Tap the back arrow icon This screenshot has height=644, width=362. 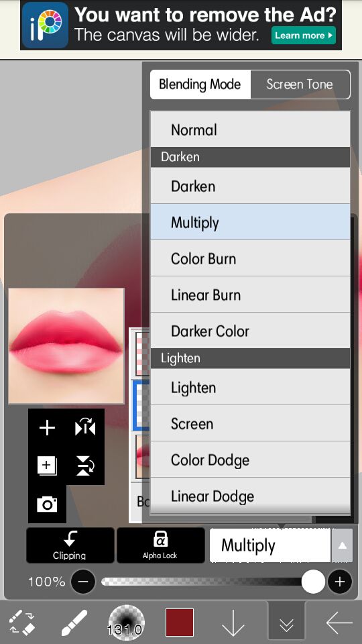(x=339, y=623)
